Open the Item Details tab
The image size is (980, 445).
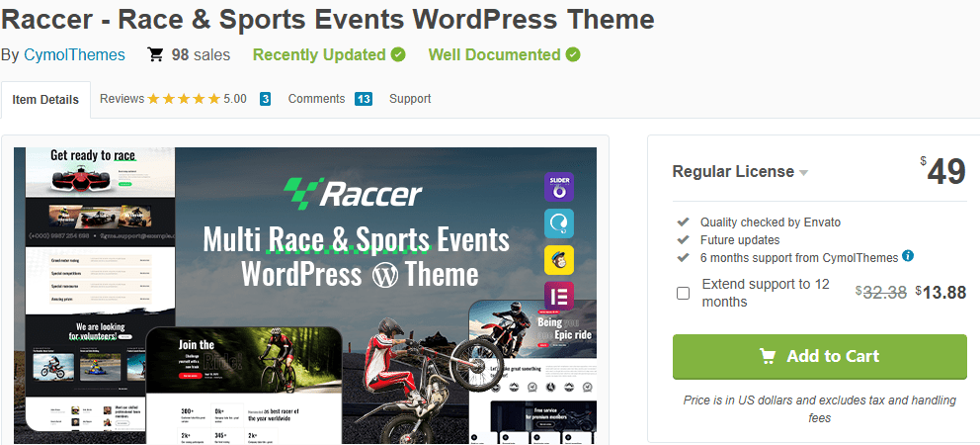pos(45,100)
